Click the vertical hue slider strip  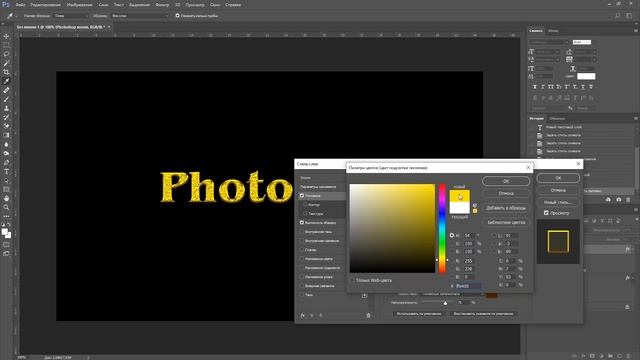coord(442,228)
